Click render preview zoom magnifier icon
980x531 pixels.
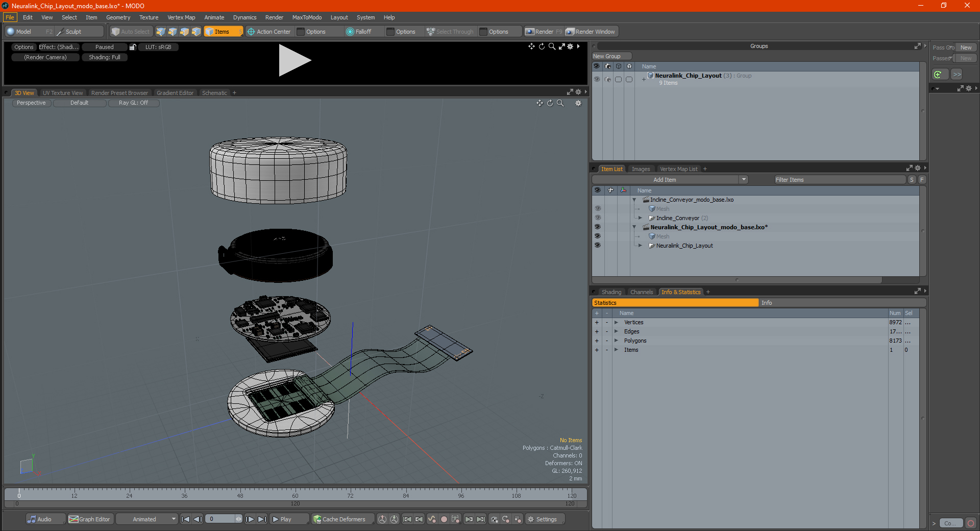coord(552,46)
